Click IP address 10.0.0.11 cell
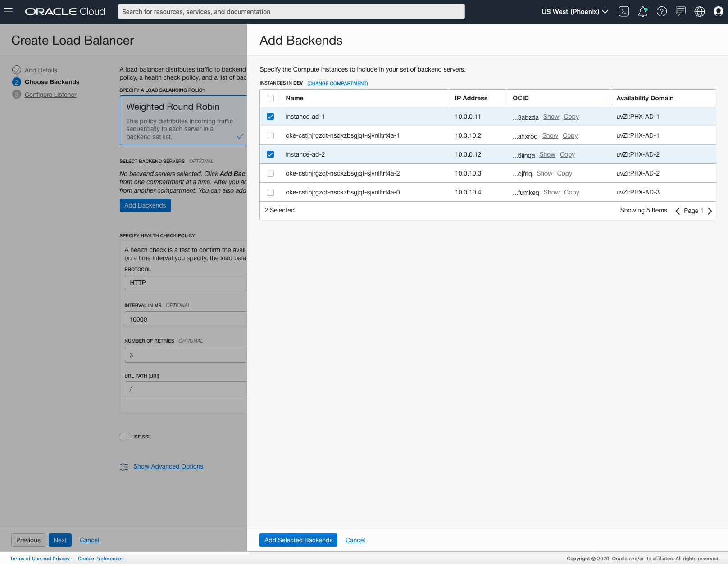The image size is (728, 564). (468, 117)
